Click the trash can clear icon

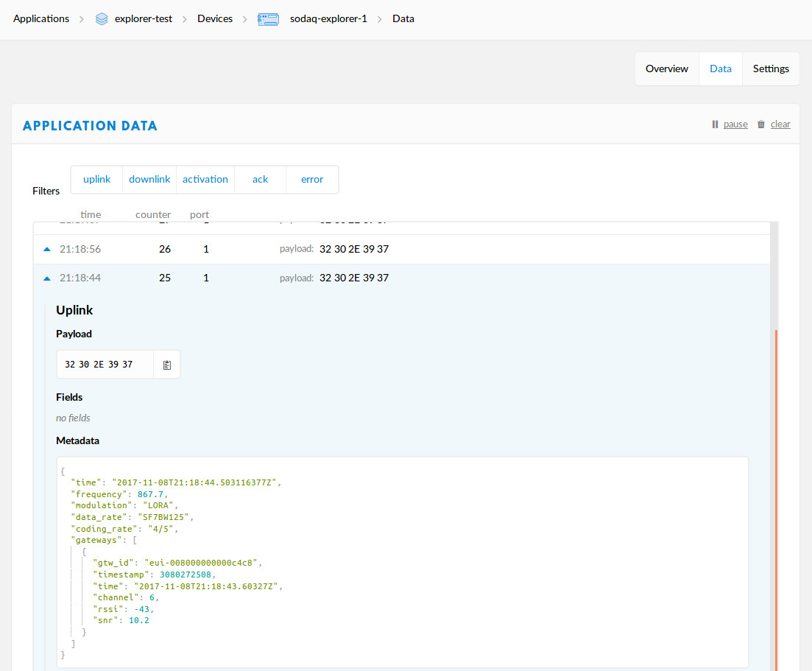pyautogui.click(x=760, y=124)
